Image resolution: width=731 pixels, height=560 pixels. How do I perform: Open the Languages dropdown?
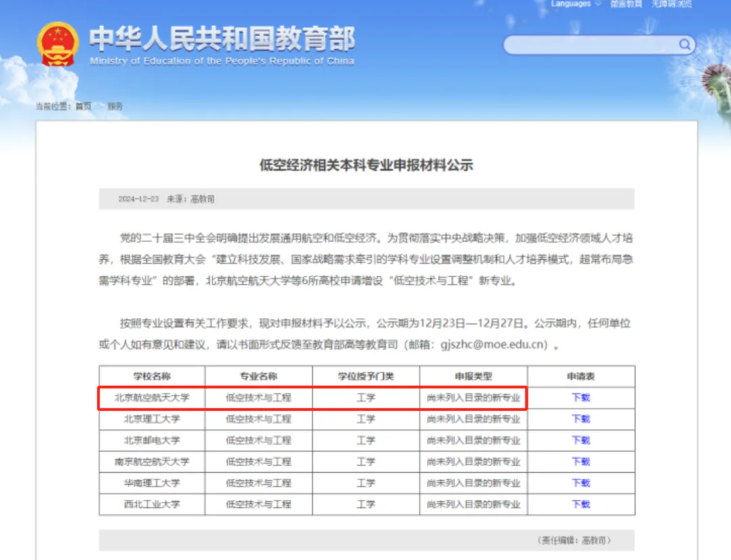(x=576, y=4)
